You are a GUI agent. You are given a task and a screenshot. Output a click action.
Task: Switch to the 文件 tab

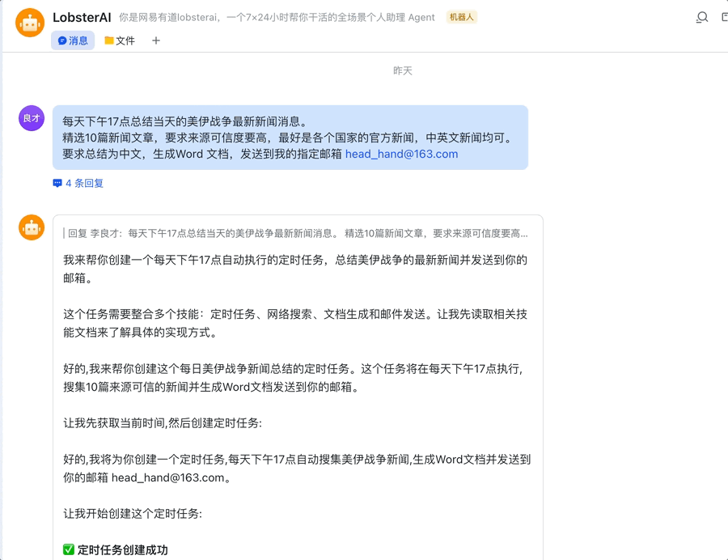119,40
